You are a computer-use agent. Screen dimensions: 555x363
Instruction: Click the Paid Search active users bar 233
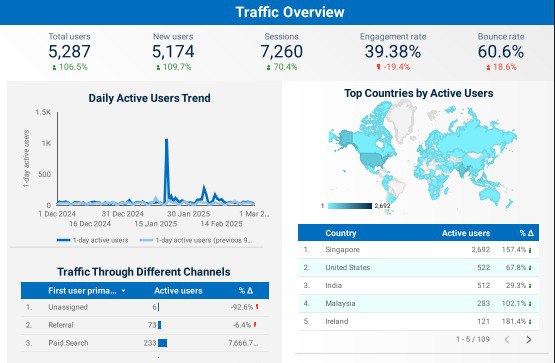coord(162,343)
